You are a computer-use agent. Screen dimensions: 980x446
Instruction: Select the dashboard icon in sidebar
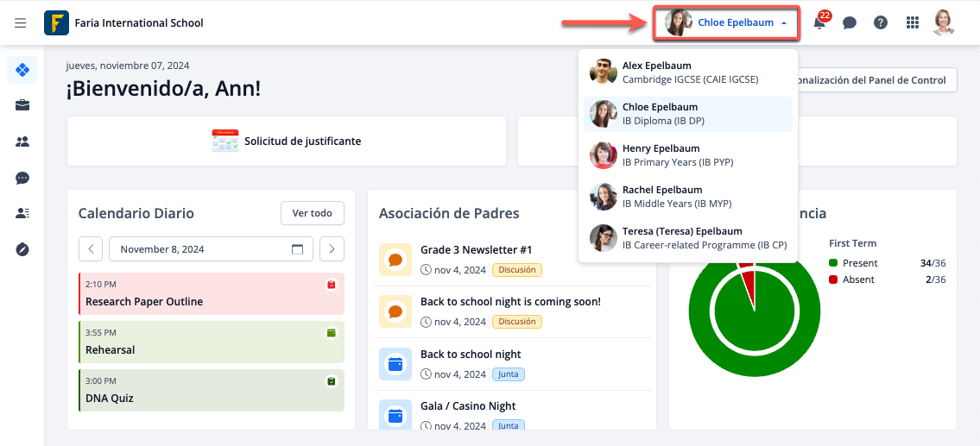point(22,70)
